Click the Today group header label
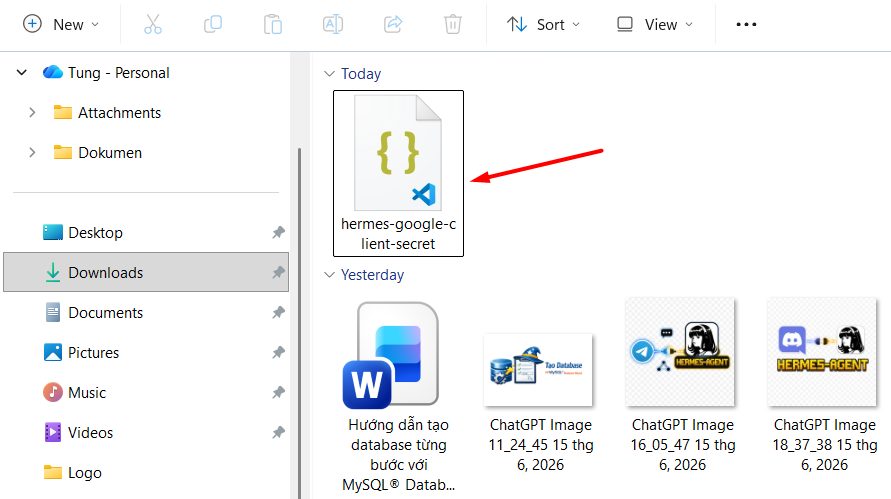891x499 pixels. pos(361,74)
